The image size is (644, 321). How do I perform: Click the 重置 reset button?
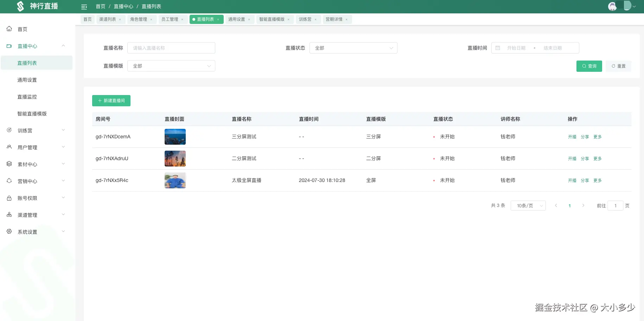618,66
